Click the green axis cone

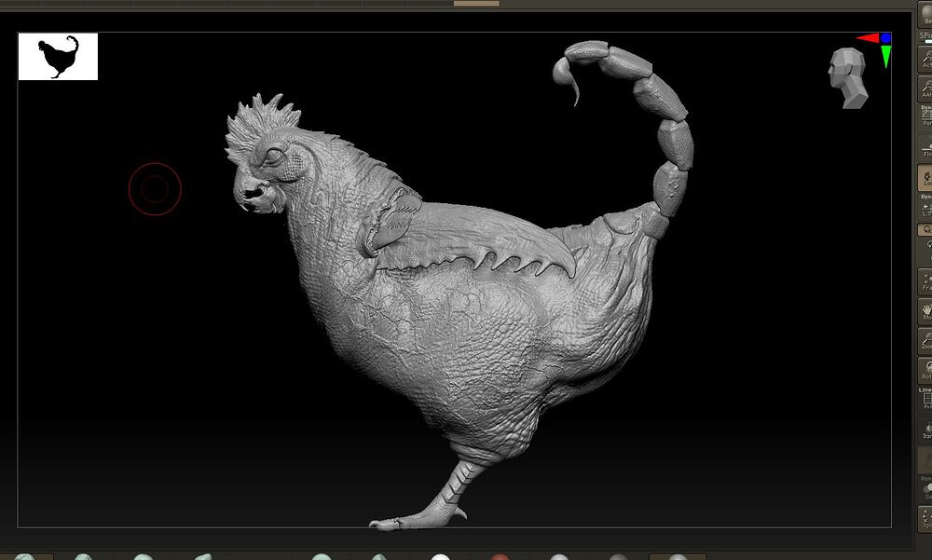click(x=886, y=57)
